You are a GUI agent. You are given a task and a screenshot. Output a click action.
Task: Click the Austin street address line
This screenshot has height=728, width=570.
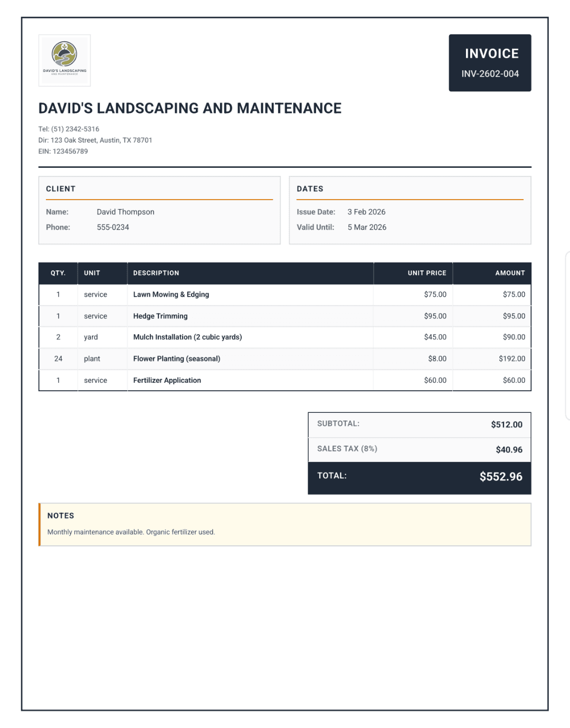95,140
